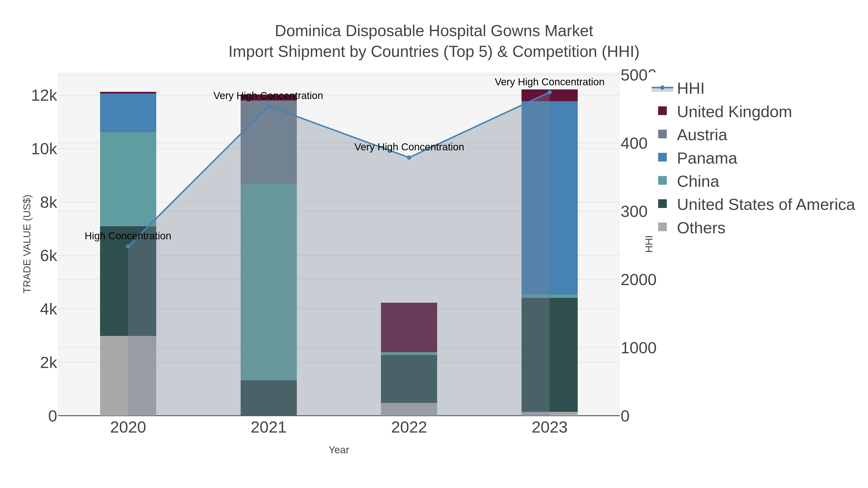Click the 12k left axis tick

point(44,96)
